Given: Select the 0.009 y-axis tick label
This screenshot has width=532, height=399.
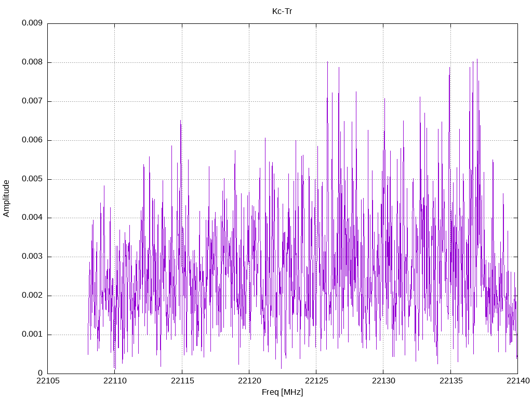Looking at the screenshot, I should coord(32,23).
